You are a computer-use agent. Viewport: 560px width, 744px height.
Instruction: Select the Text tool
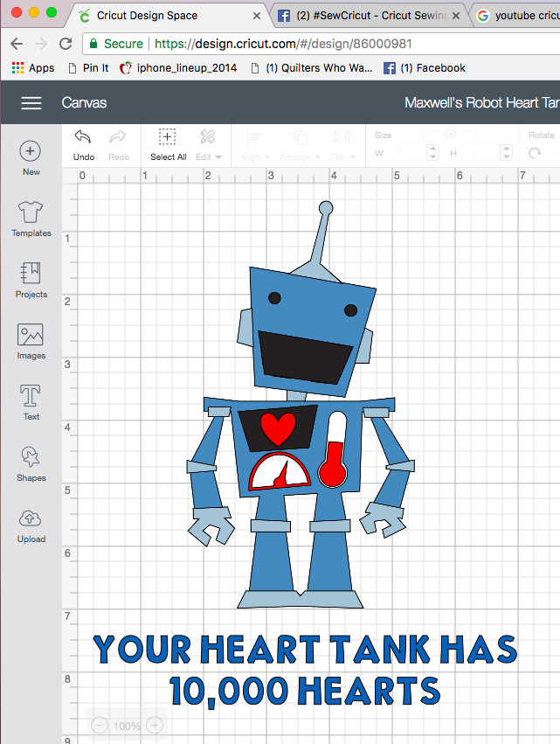pyautogui.click(x=31, y=402)
